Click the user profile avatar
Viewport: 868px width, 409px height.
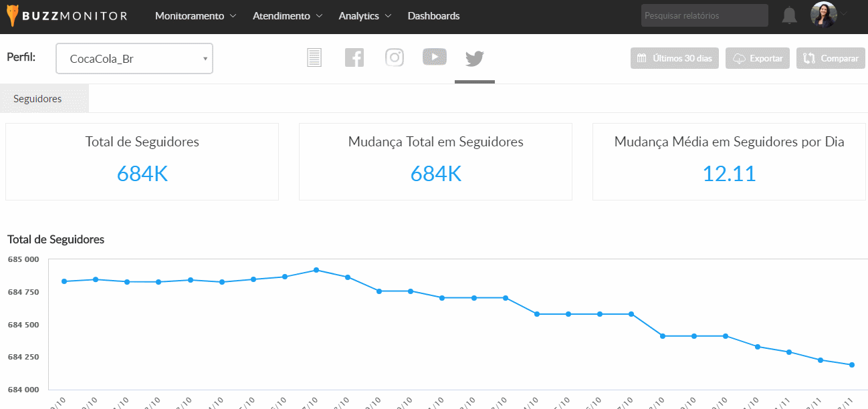(823, 15)
